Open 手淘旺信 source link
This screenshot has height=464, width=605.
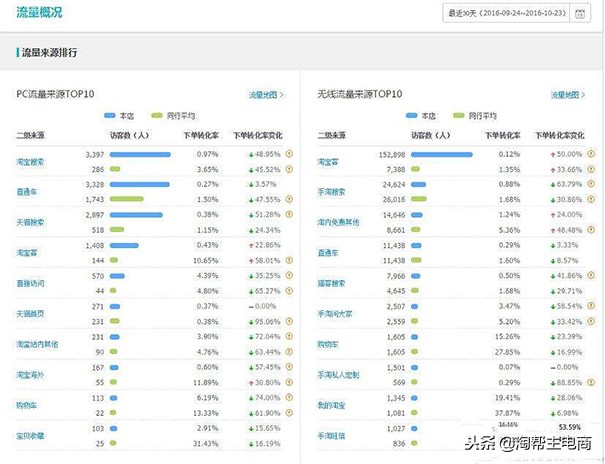click(x=331, y=436)
